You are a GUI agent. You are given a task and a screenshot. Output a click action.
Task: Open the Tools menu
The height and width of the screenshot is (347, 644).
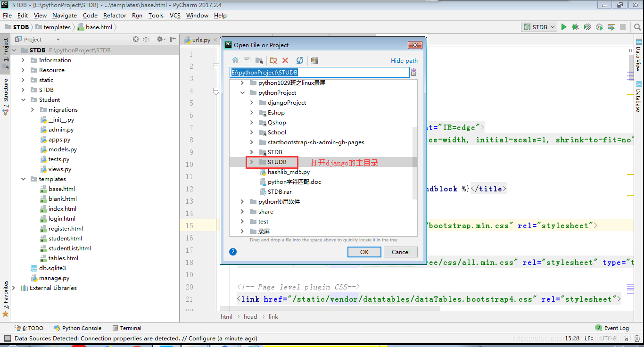[x=156, y=16]
